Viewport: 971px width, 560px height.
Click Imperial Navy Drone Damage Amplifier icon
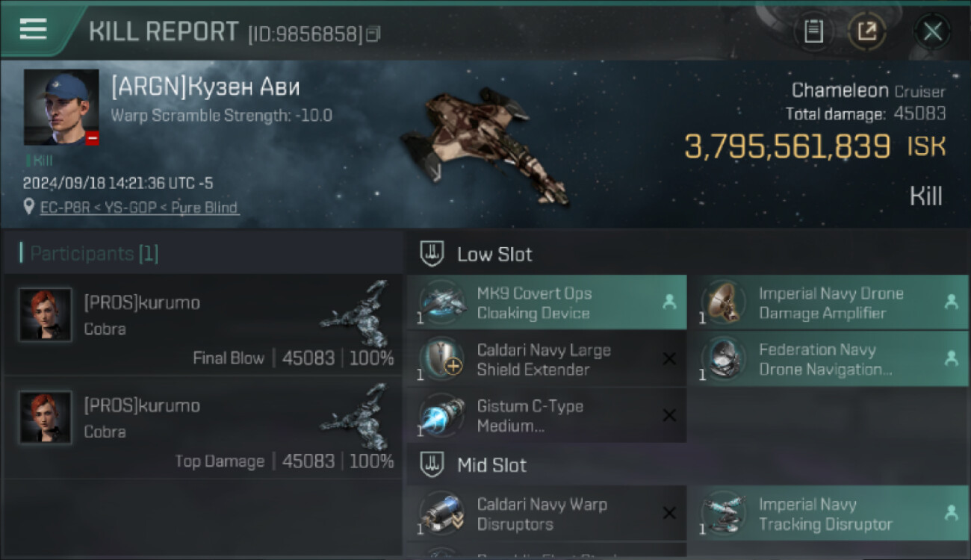pos(724,302)
